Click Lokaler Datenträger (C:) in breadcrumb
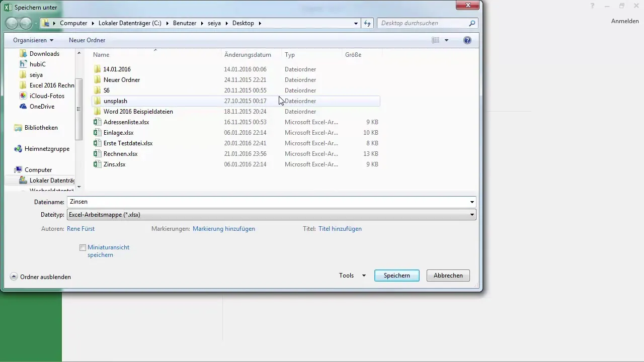 tap(131, 23)
